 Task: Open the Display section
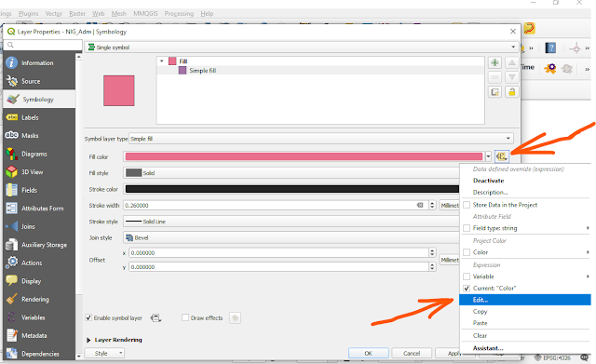pos(39,281)
